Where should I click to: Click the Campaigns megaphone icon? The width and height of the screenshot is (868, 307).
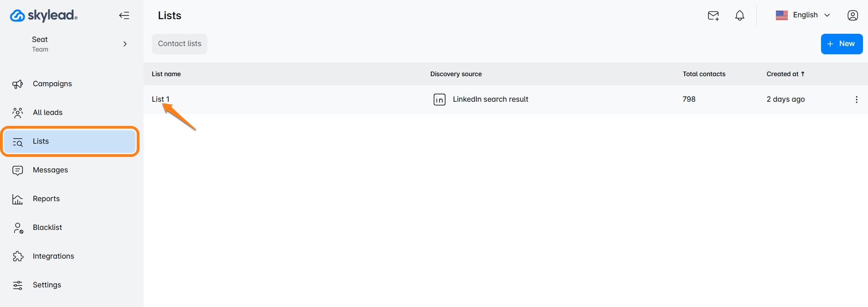[18, 84]
